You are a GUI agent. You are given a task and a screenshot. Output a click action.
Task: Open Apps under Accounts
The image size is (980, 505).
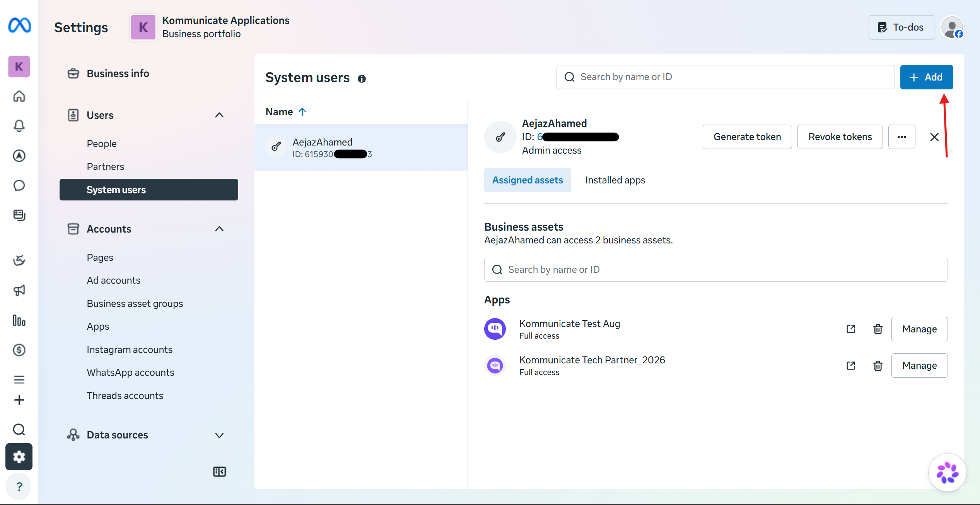(98, 326)
